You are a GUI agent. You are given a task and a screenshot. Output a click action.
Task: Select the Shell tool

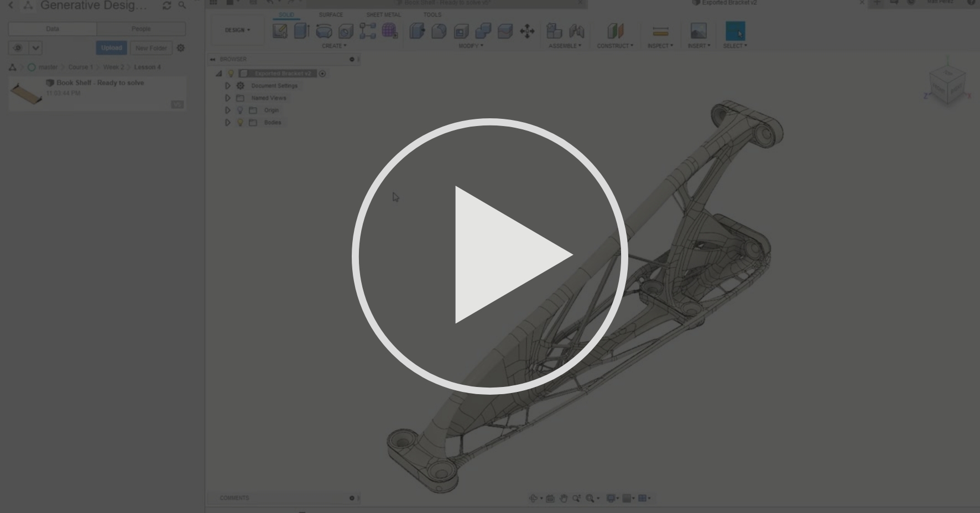click(x=461, y=31)
